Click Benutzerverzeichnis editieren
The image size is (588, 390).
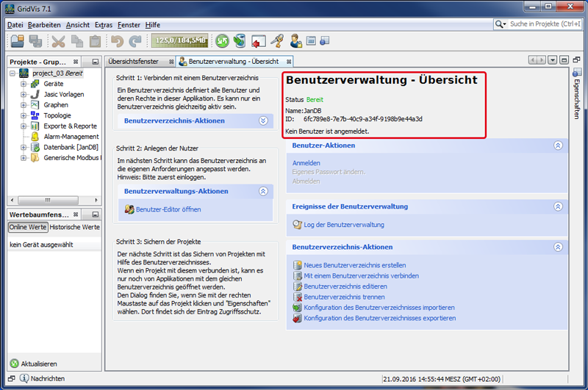(x=345, y=286)
